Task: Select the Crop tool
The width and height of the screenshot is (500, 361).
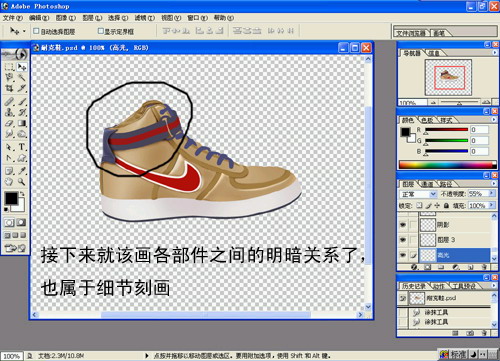Action: coord(9,88)
